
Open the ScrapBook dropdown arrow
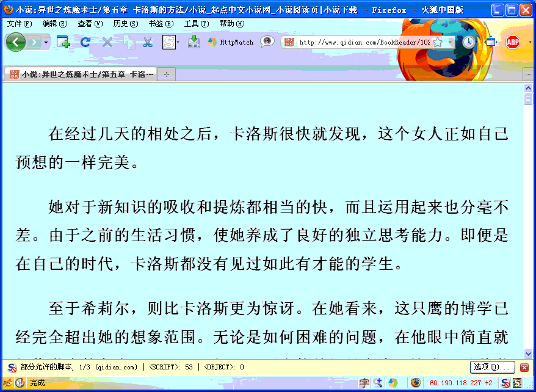pyautogui.click(x=177, y=42)
